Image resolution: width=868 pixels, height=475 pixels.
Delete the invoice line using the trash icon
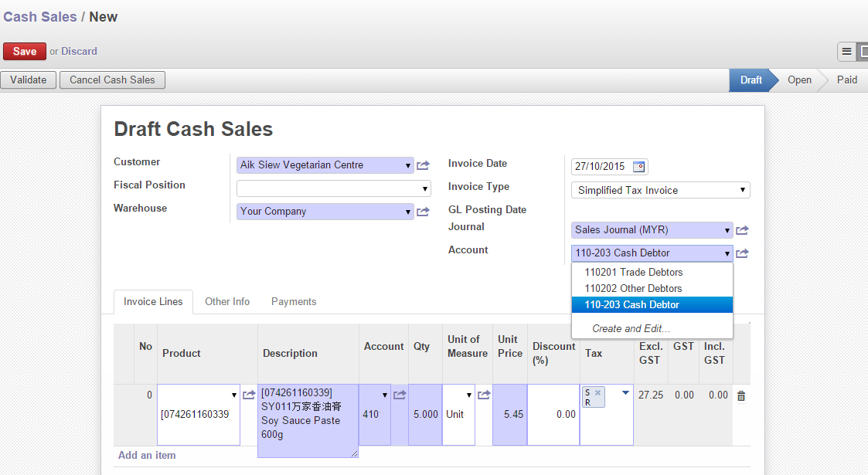[x=741, y=395]
